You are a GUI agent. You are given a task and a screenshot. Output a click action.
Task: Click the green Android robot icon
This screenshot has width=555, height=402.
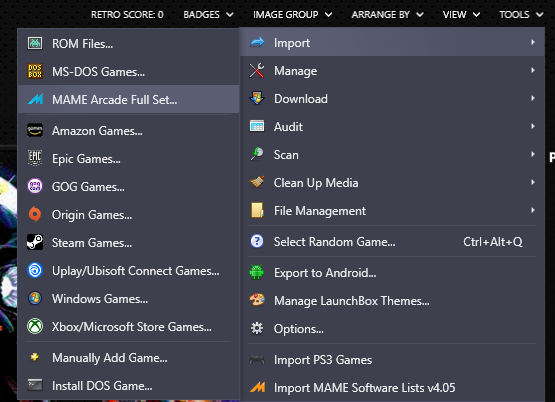(257, 272)
